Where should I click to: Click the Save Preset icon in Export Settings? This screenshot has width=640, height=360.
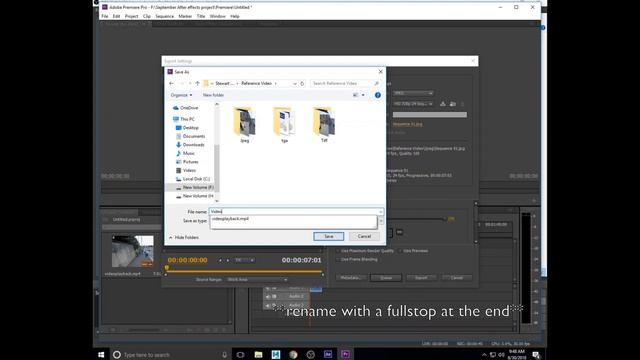point(443,104)
